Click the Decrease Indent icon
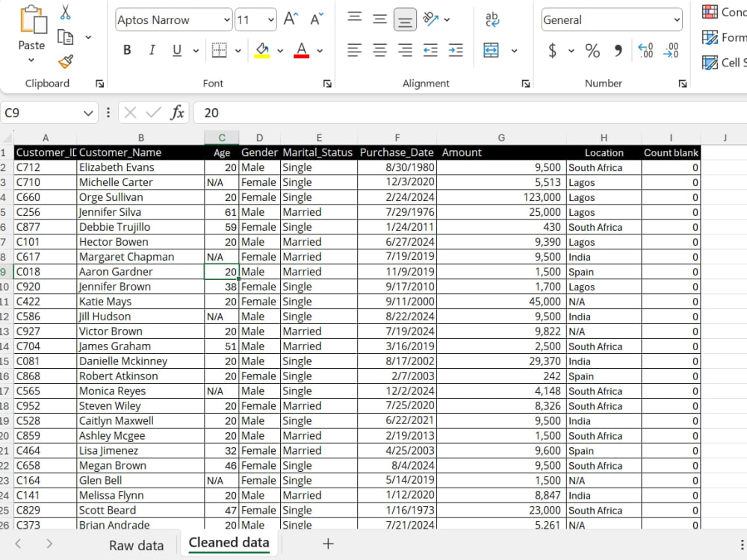This screenshot has width=747, height=560. point(430,50)
